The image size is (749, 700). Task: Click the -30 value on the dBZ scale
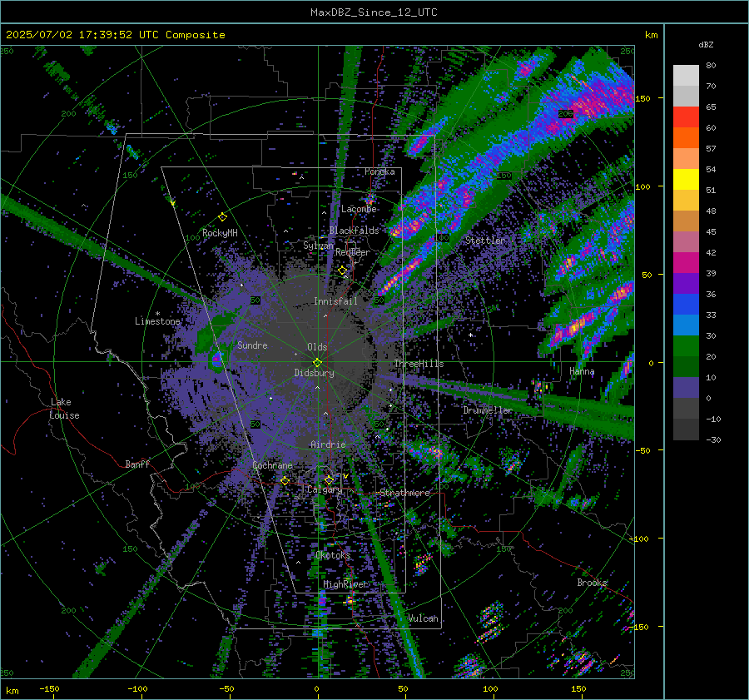(713, 439)
